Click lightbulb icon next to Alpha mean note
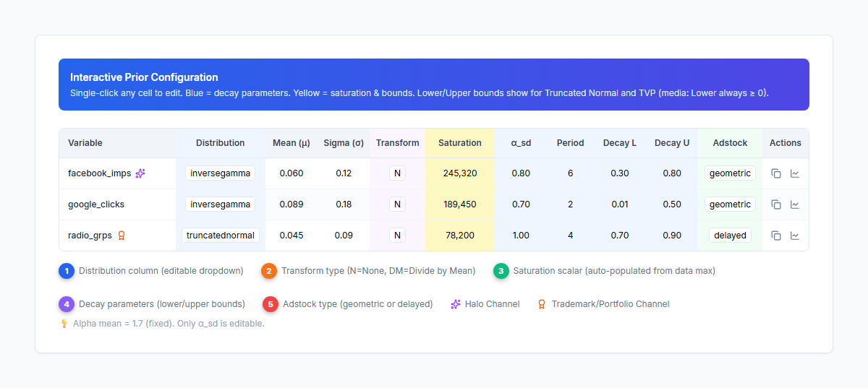This screenshot has width=868, height=388. click(64, 324)
